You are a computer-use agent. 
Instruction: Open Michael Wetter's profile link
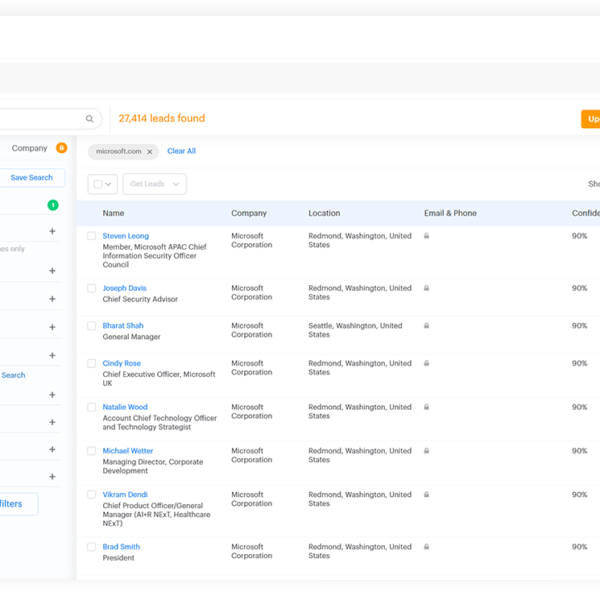[127, 451]
